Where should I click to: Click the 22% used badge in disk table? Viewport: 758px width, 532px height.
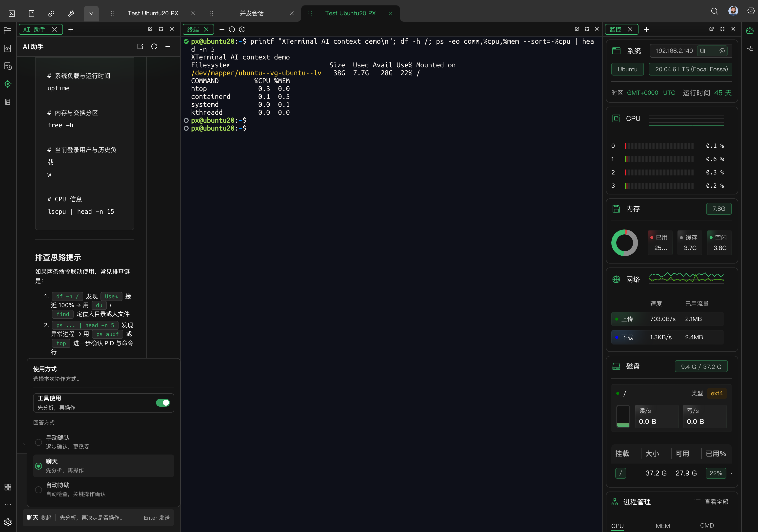pyautogui.click(x=716, y=473)
